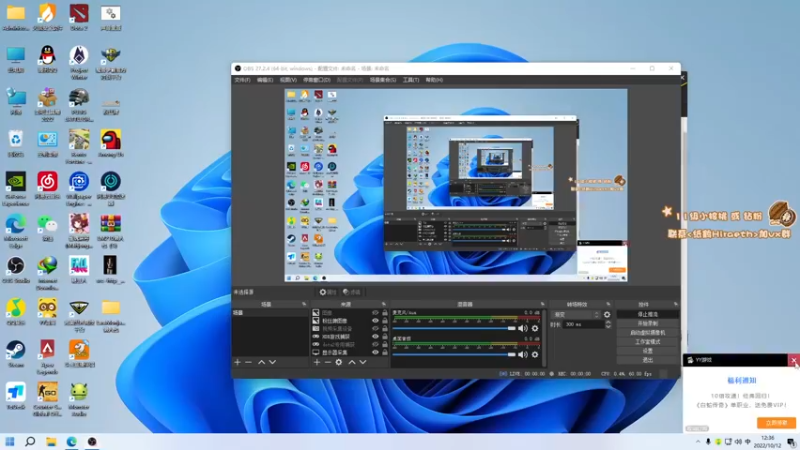Viewport: 800px width, 450px height.
Task: Expand hidden system tray icons chevron
Action: pos(697,442)
